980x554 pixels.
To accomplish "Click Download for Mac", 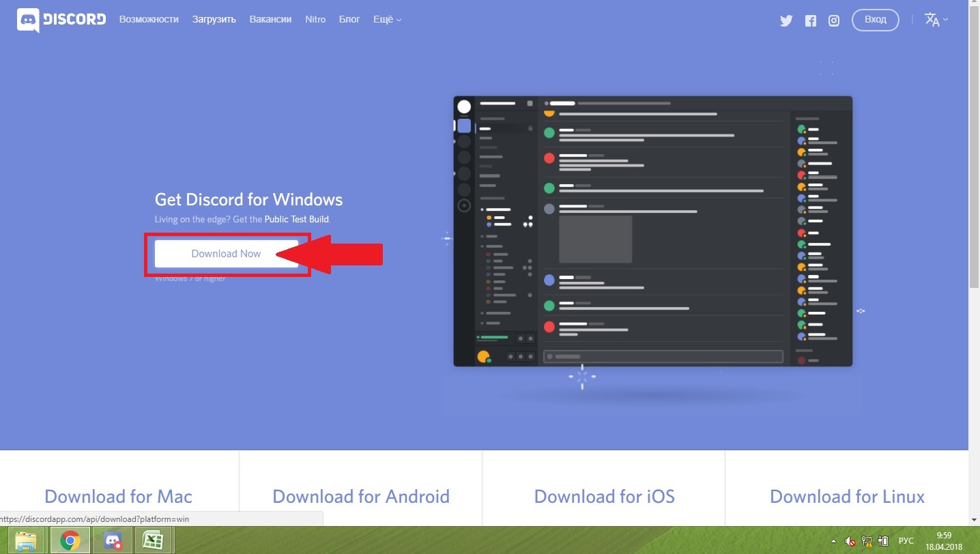I will [119, 496].
